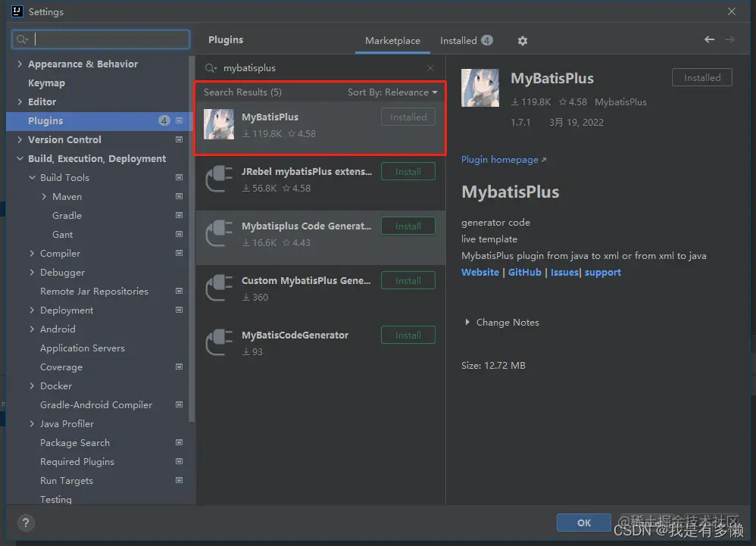756x546 pixels.
Task: Click project-level icon beside Deployment
Action: click(x=179, y=310)
